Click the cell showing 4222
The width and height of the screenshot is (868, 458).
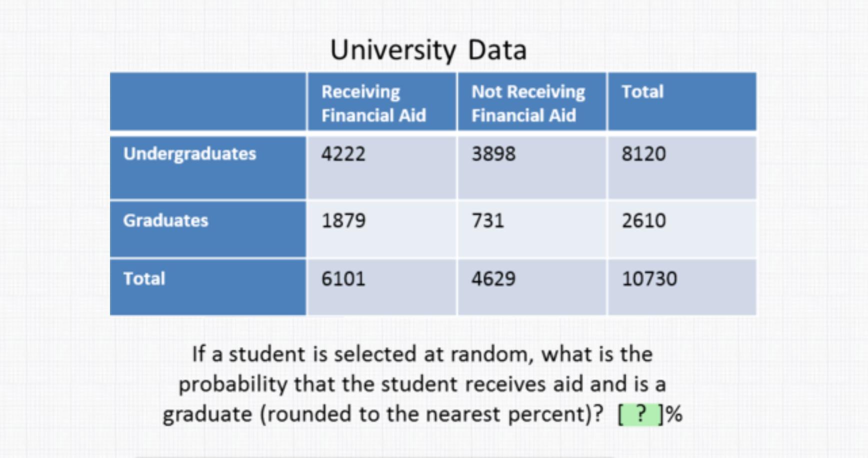pyautogui.click(x=382, y=167)
